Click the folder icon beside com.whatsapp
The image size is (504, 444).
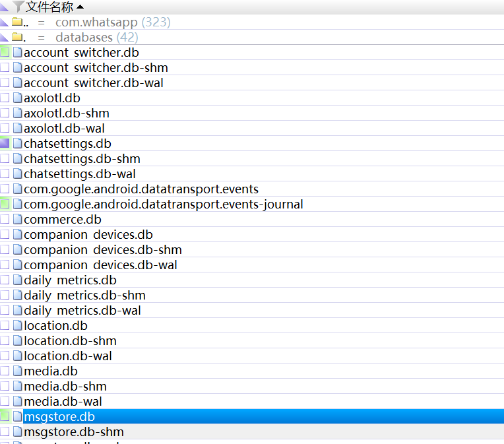click(x=17, y=22)
